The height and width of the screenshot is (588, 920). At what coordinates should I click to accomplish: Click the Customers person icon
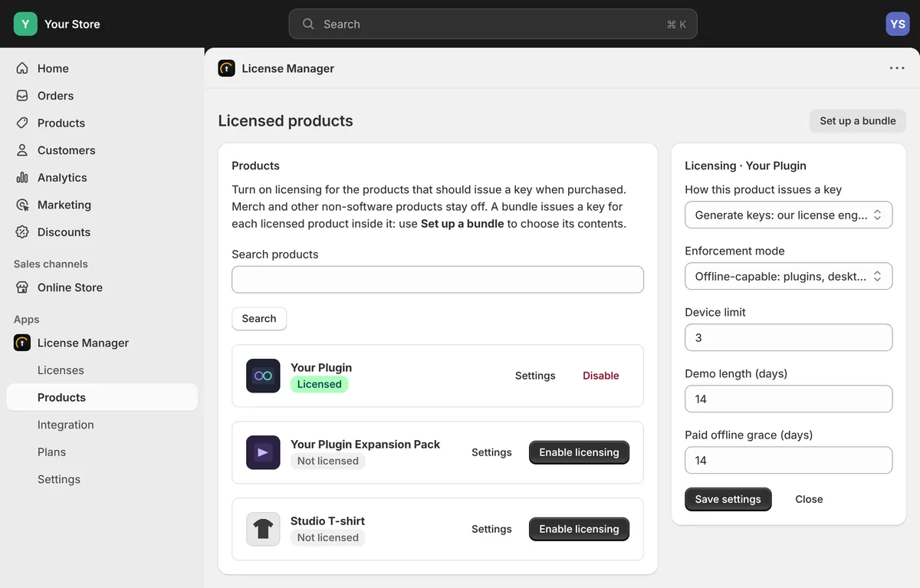point(22,150)
